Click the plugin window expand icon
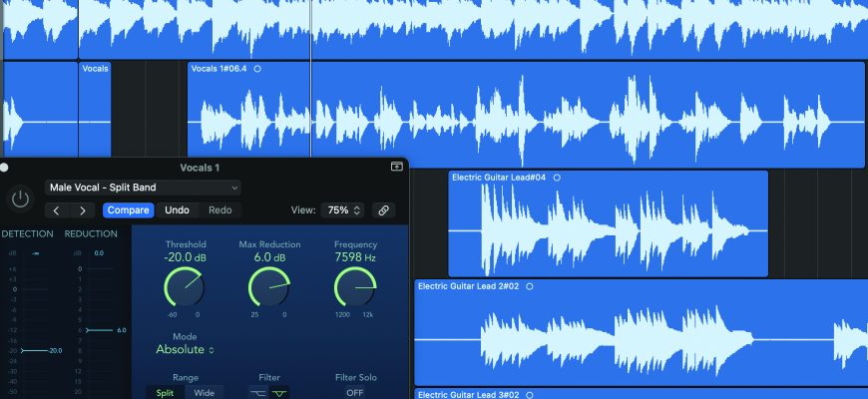The width and height of the screenshot is (868, 399). pyautogui.click(x=396, y=167)
